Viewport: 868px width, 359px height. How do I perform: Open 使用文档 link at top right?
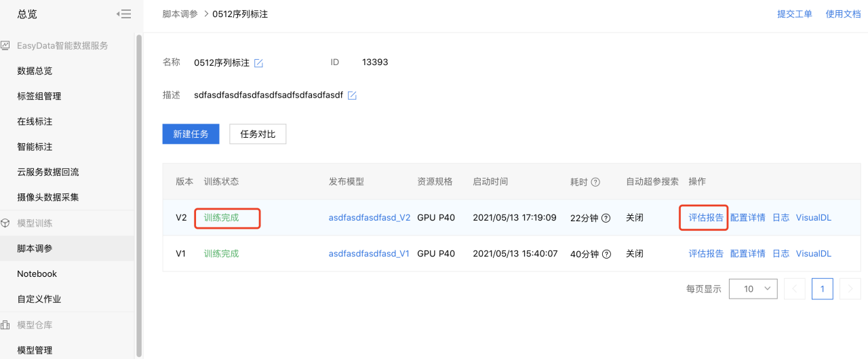[x=843, y=14]
